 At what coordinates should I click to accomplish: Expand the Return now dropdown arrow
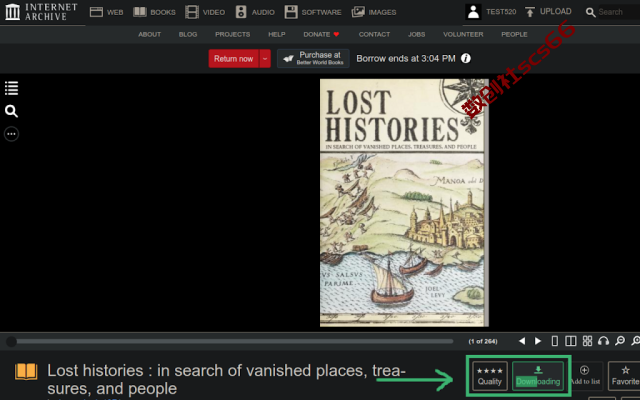click(265, 59)
